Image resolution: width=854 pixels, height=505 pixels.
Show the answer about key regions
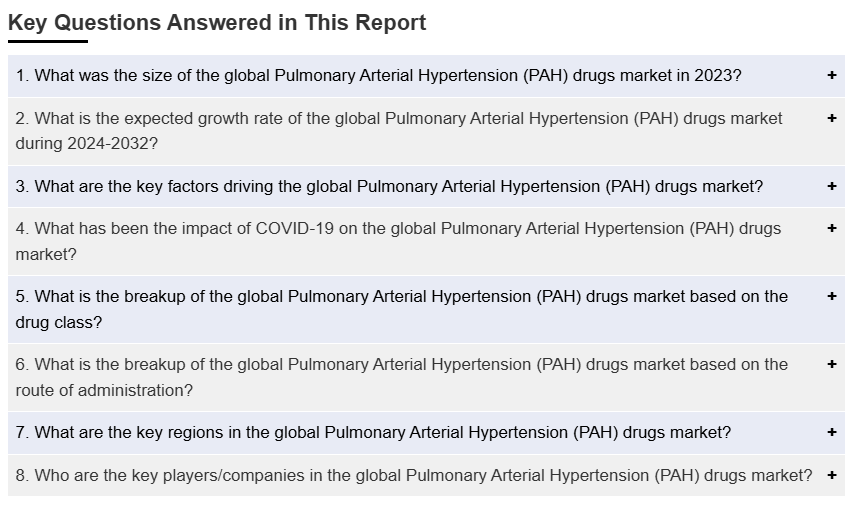(x=373, y=432)
